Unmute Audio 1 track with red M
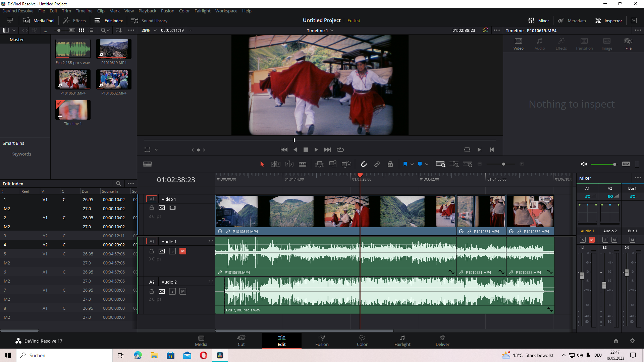The height and width of the screenshot is (362, 644). [183, 251]
